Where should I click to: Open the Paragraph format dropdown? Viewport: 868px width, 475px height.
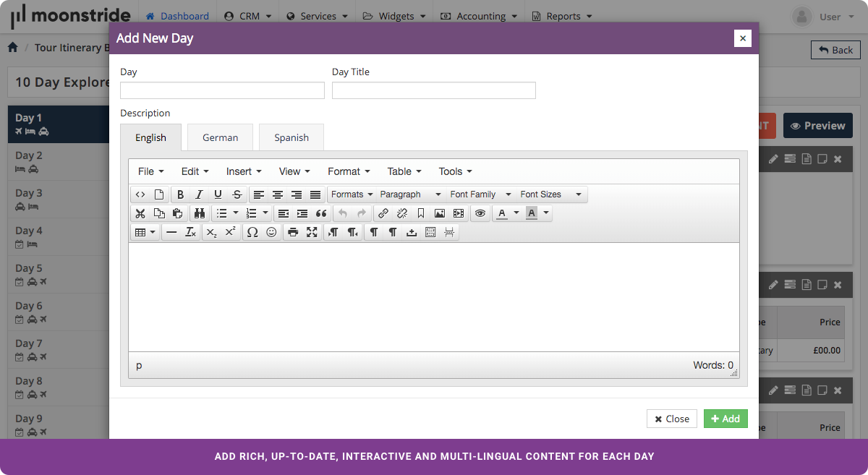410,194
